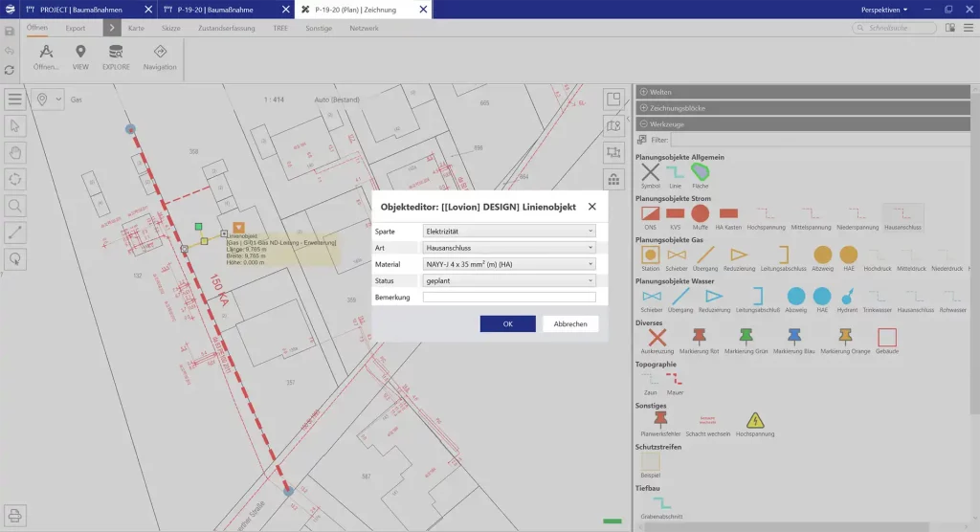
Task: Click Abbrechen to cancel the editor
Action: [570, 323]
